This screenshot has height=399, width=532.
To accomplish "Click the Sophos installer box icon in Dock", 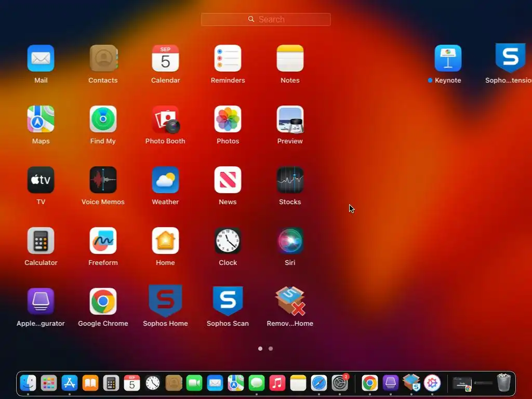I will (411, 383).
